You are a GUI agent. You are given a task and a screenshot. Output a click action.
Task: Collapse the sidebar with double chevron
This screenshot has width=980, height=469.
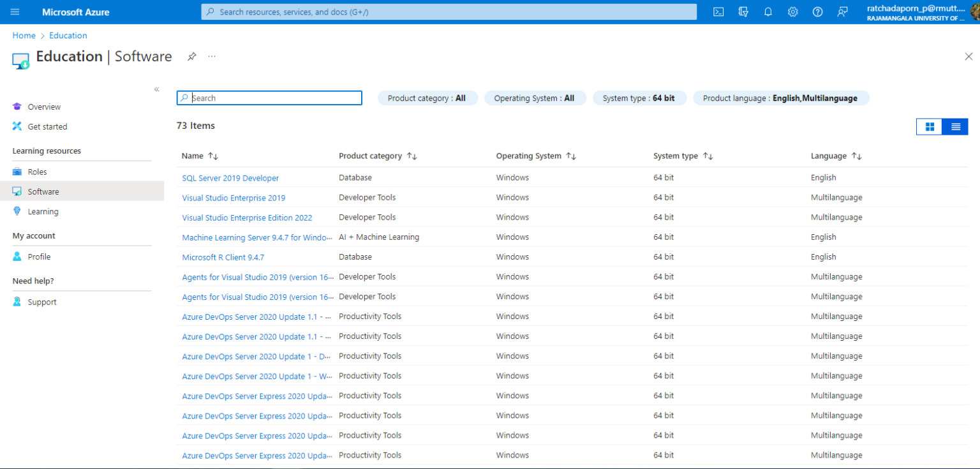157,89
